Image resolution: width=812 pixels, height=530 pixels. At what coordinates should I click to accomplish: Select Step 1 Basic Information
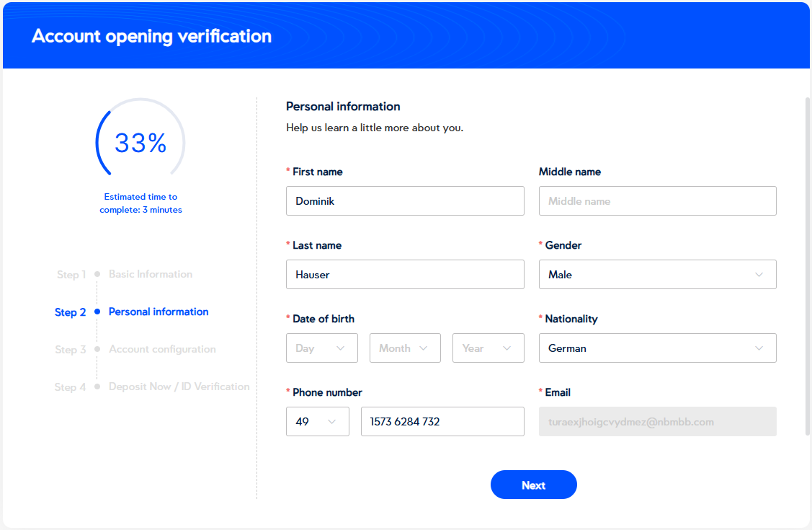[x=125, y=274]
